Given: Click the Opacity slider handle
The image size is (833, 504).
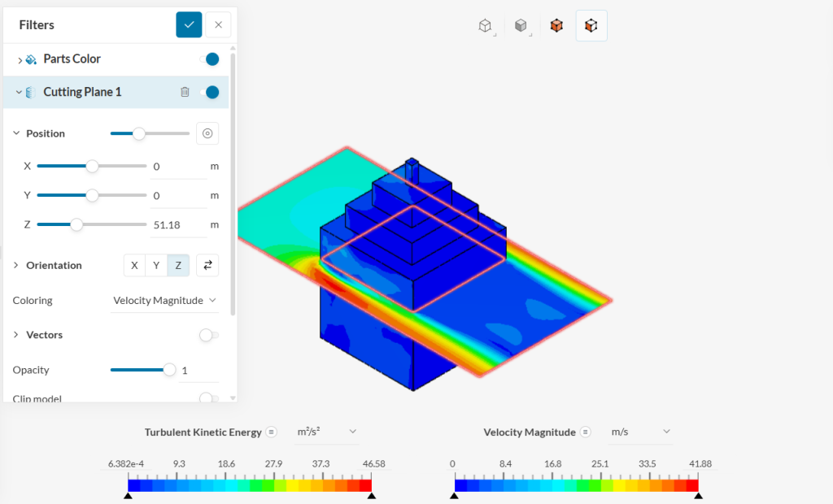Looking at the screenshot, I should 169,370.
